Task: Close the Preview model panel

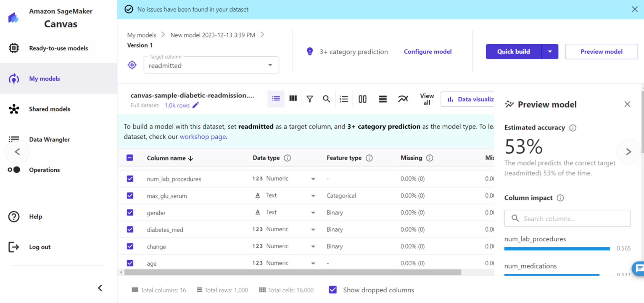Action: pos(627,104)
